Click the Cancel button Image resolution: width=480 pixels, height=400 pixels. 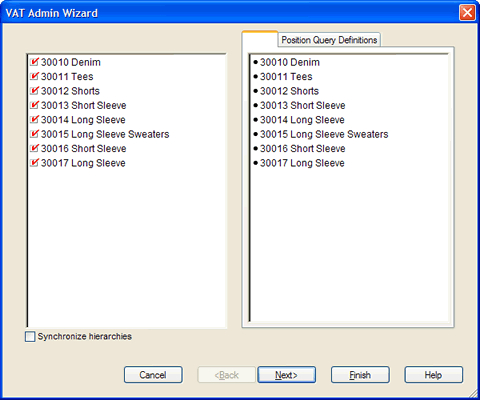(153, 375)
